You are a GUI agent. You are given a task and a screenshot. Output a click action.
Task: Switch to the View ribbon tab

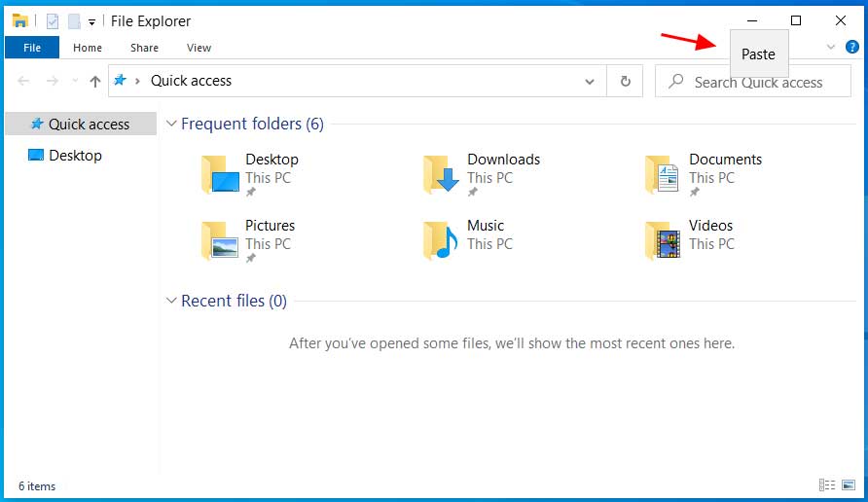tap(199, 48)
